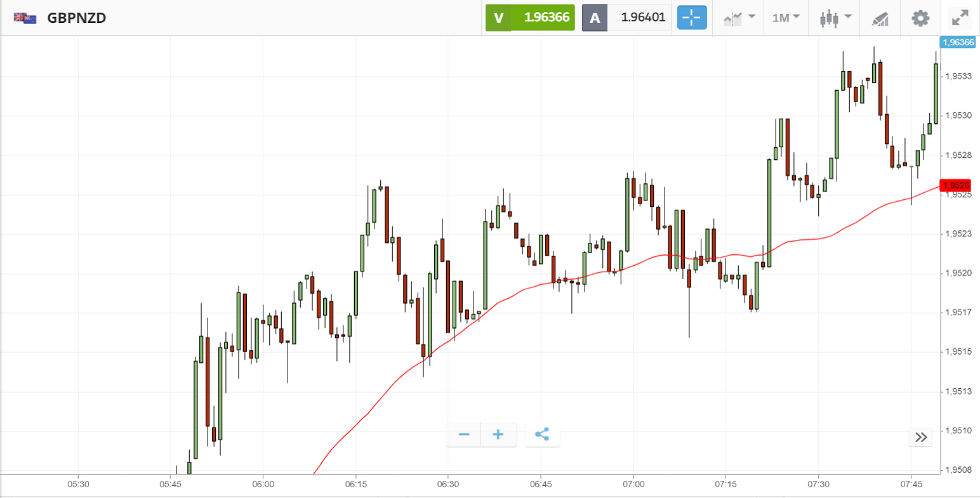Click the blue current price label 1,96366
This screenshot has width=980, height=498.
[958, 43]
